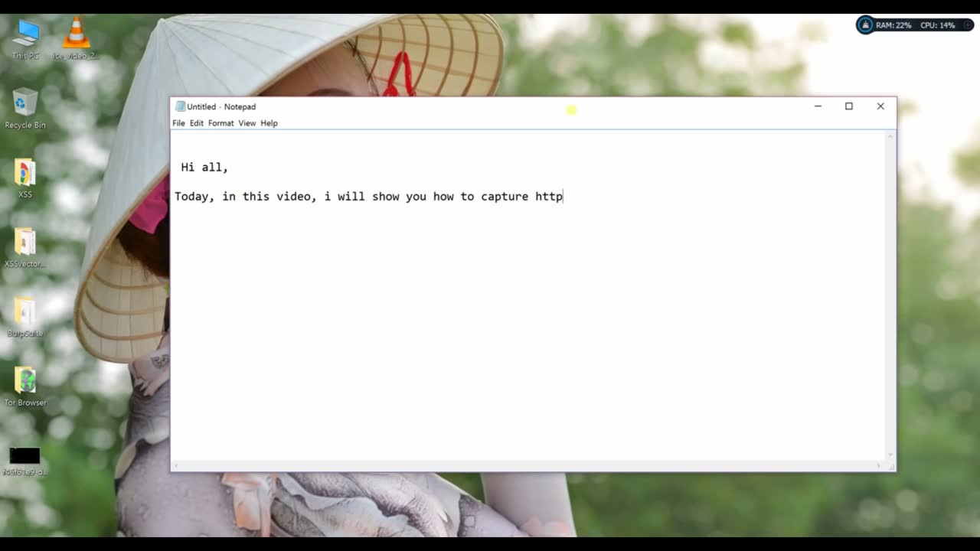Select the XSSvector folder icon

[x=25, y=247]
